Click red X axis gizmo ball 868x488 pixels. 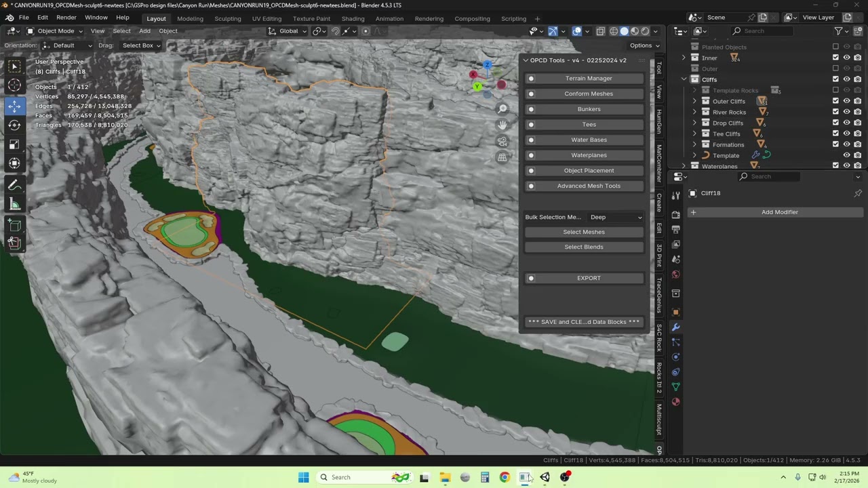point(473,75)
